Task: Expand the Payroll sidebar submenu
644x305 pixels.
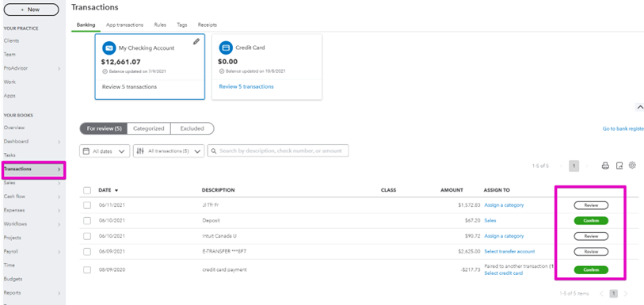Action: (59, 252)
